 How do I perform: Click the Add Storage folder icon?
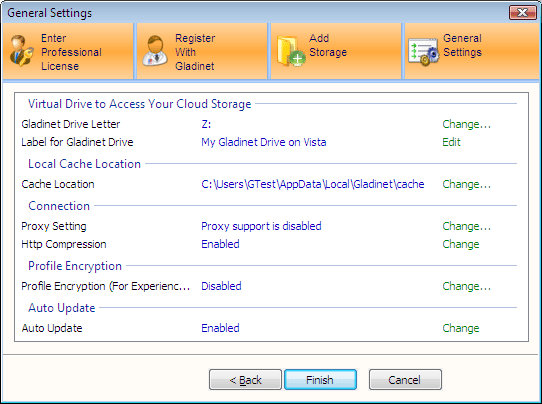point(291,51)
